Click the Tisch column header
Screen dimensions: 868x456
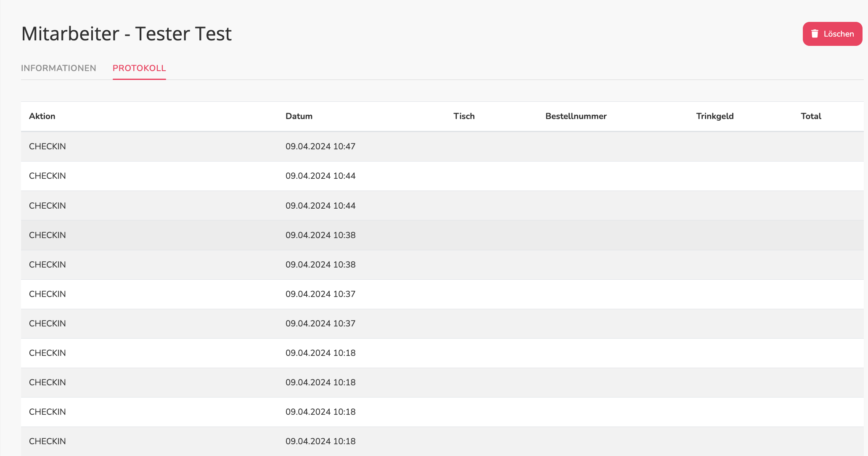click(x=464, y=116)
